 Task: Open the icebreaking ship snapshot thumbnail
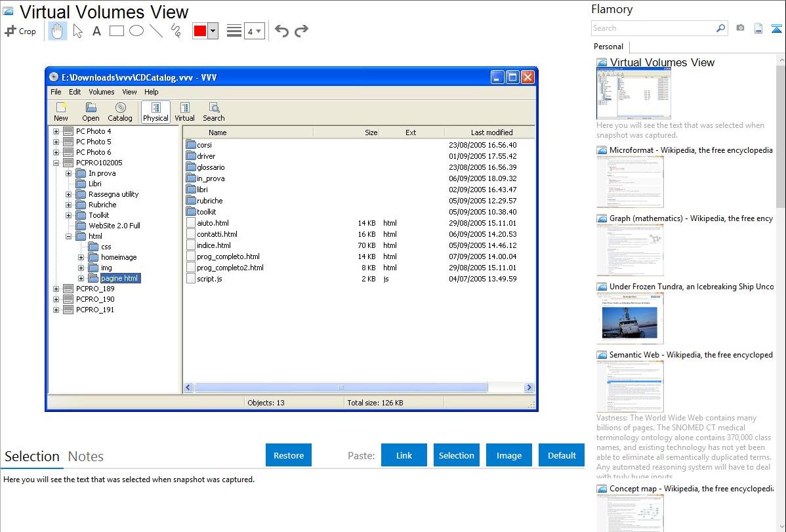click(x=630, y=318)
